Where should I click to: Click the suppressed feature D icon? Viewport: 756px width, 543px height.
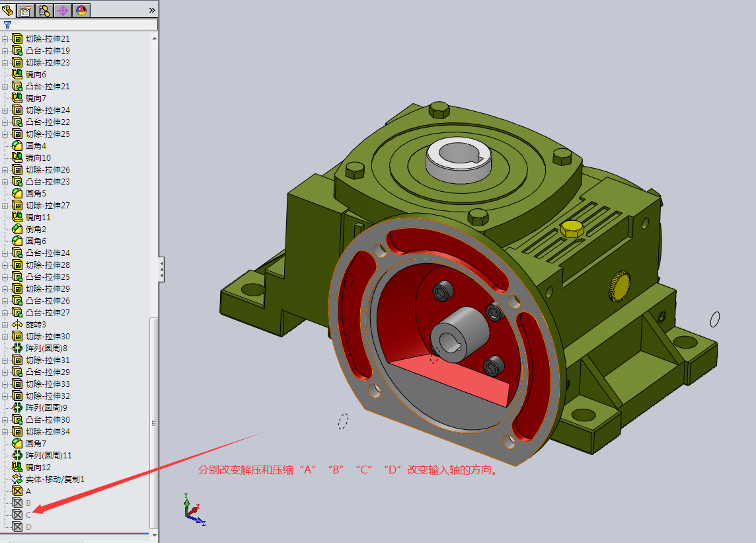17,527
